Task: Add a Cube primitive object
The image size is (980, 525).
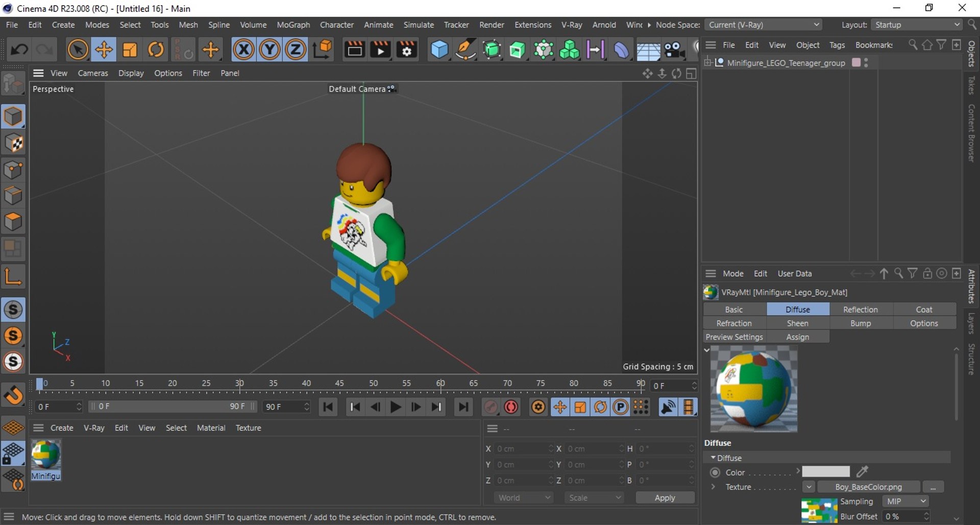Action: (439, 50)
